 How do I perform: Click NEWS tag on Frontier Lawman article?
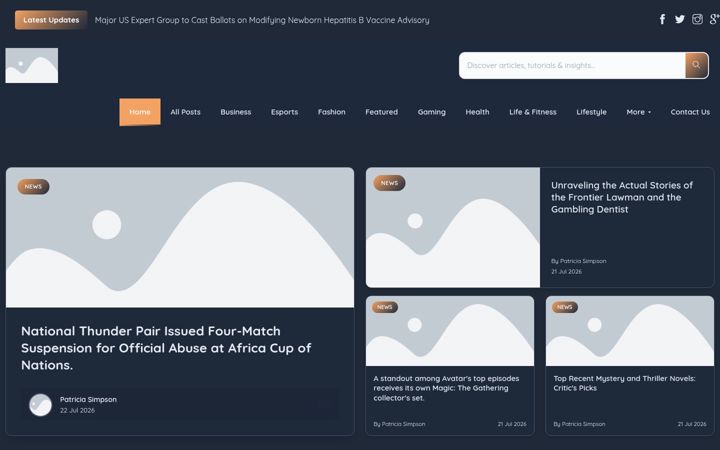coord(389,183)
